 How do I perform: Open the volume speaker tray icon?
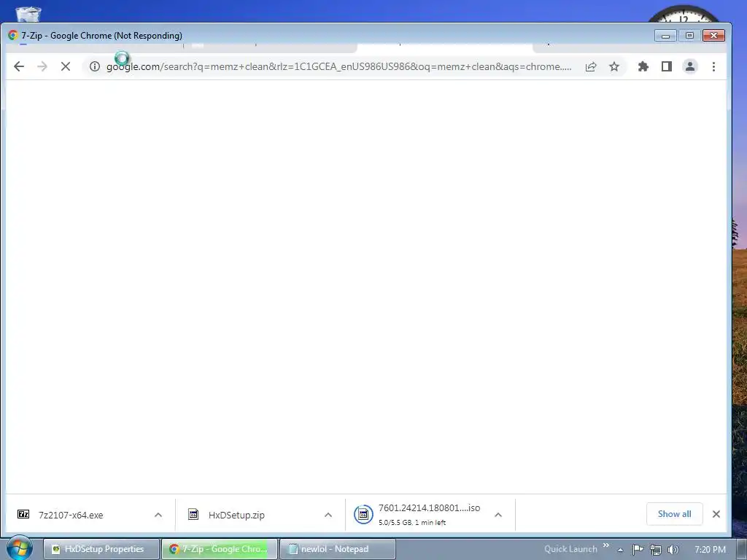(673, 550)
